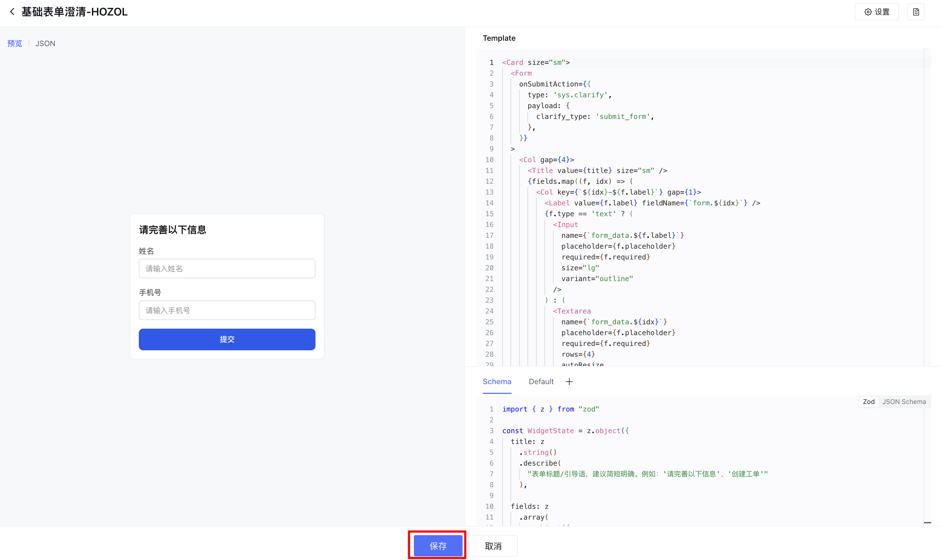Screen dimensions: 941x560
Task: Switch to the 预览 preview view
Action: click(x=15, y=43)
